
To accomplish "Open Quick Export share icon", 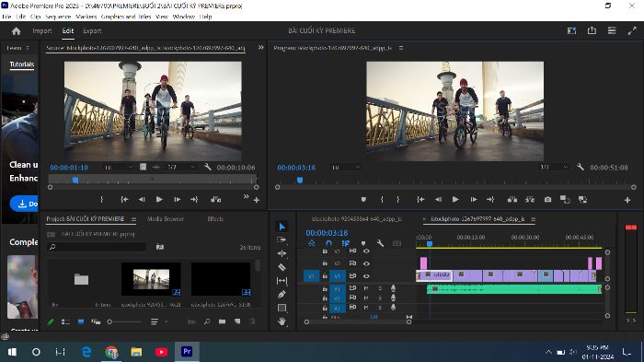I will click(x=592, y=30).
